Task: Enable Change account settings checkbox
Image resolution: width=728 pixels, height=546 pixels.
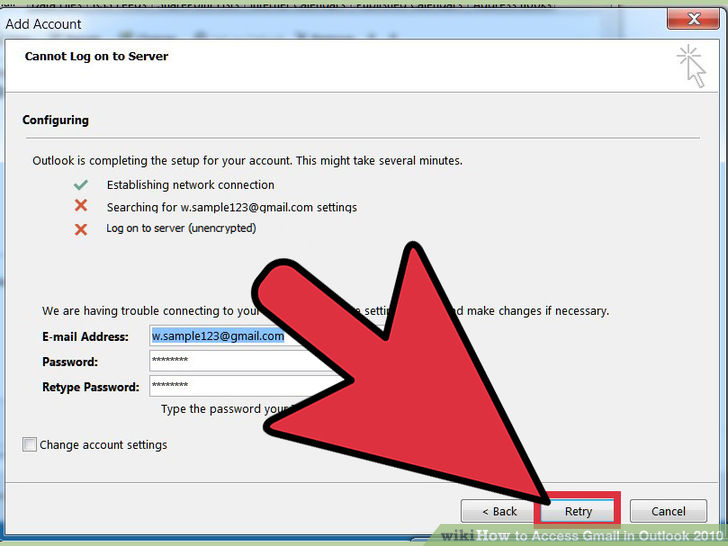Action: 29,444
